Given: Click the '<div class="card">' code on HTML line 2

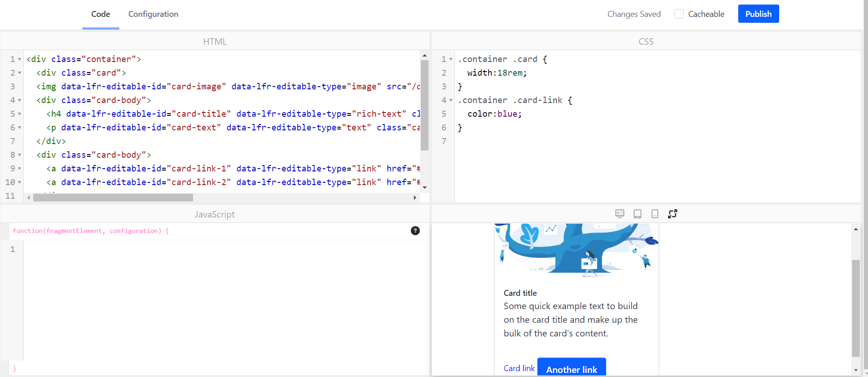Looking at the screenshot, I should pyautogui.click(x=81, y=73).
